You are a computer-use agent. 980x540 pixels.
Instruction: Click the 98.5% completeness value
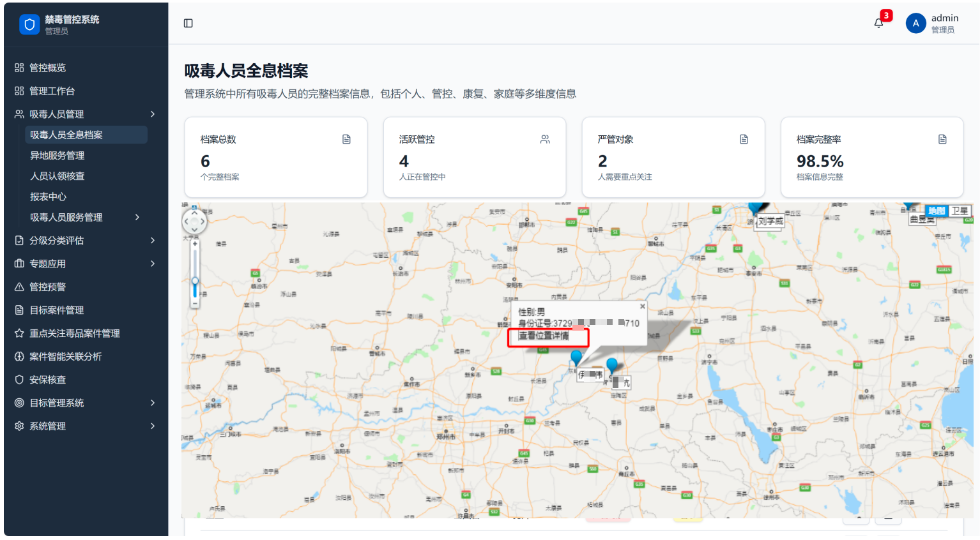click(x=820, y=161)
